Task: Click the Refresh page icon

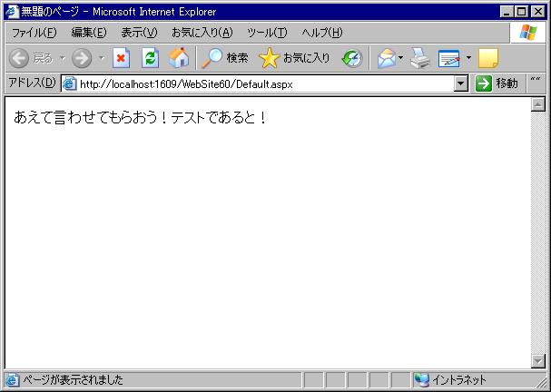Action: (151, 58)
